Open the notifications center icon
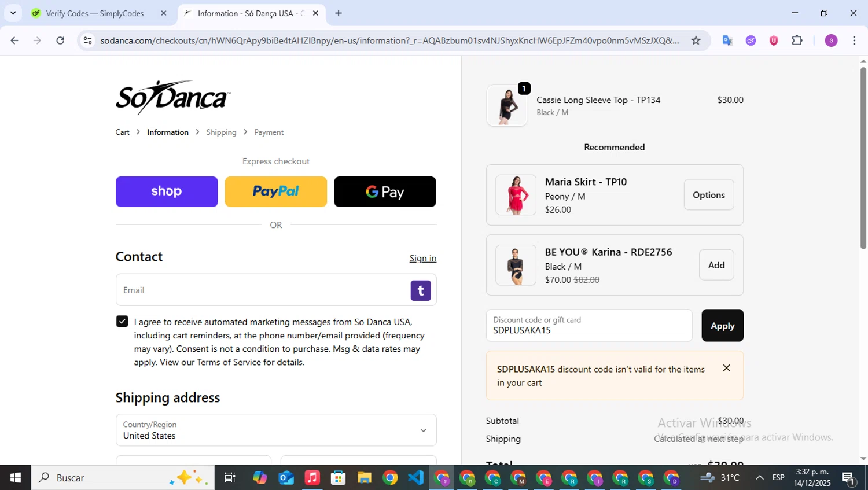The image size is (868, 490). coord(849,478)
